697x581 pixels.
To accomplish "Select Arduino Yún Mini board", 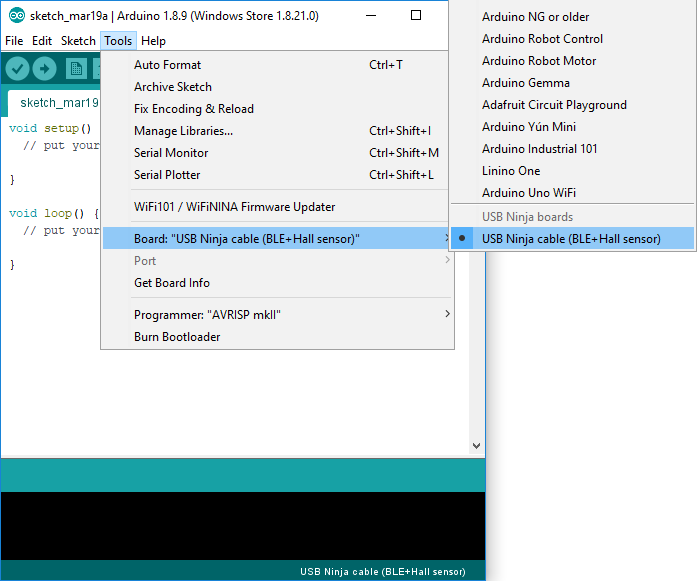I will point(573,127).
